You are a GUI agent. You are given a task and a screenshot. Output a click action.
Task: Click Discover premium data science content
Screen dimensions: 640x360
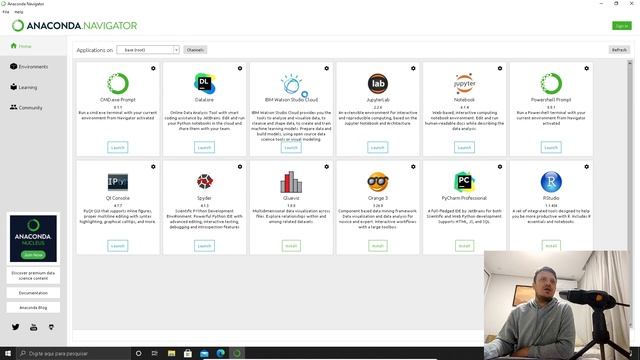tap(33, 276)
